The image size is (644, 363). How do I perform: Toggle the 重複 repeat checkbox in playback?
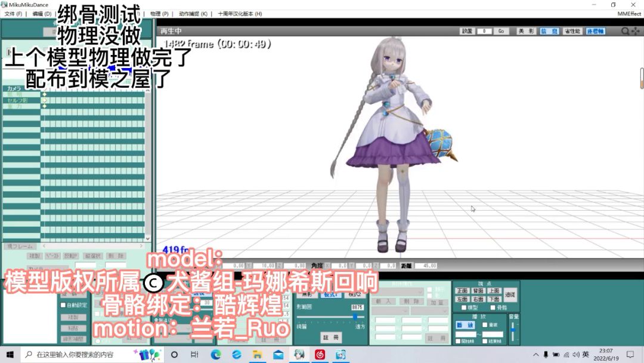(x=484, y=325)
